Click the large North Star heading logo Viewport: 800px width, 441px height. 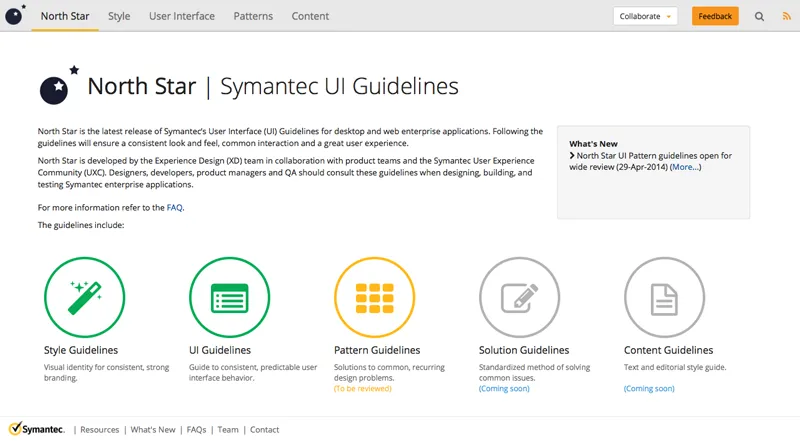tap(59, 85)
